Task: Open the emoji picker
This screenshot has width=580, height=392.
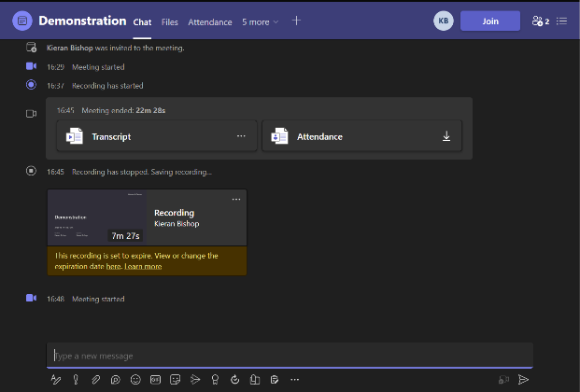Action: pyautogui.click(x=135, y=380)
